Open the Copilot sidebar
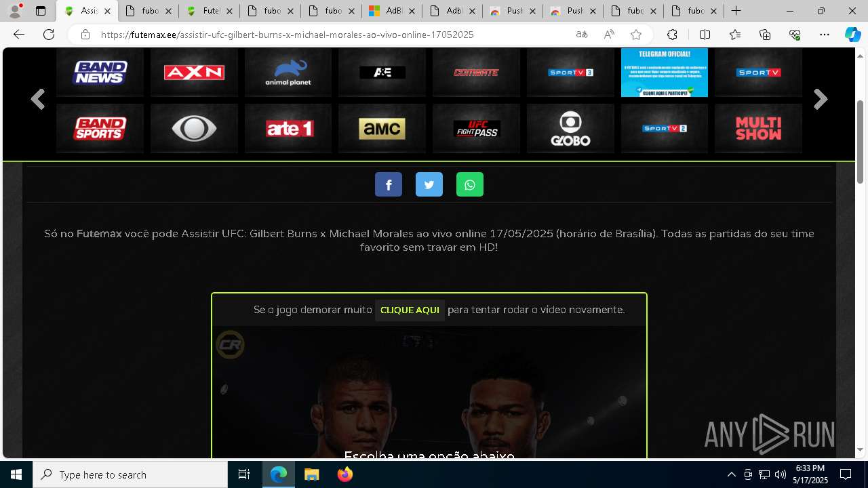The image size is (868, 488). point(852,35)
